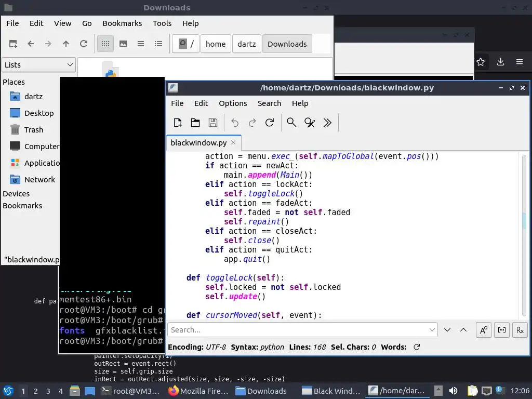Open the LXQt start menu
The image size is (532, 399).
[x=8, y=391]
